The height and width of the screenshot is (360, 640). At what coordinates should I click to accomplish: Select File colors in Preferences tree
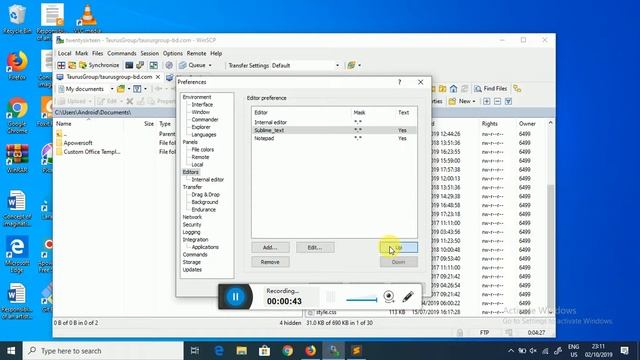(x=202, y=149)
